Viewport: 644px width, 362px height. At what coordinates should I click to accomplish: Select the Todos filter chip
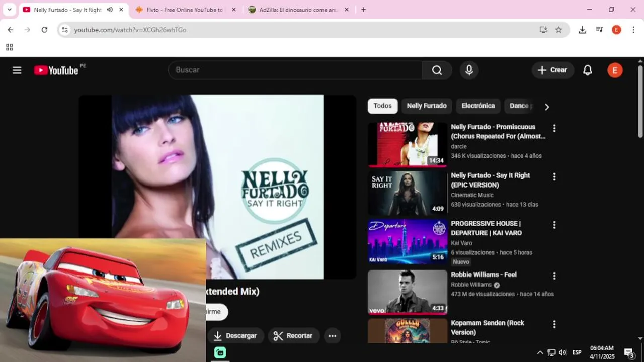coord(382,106)
